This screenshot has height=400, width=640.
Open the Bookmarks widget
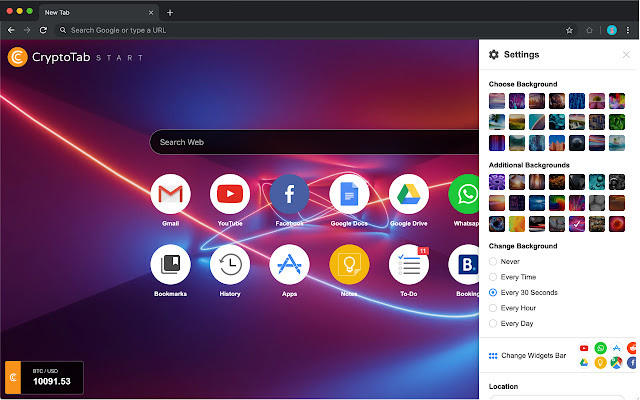point(170,264)
